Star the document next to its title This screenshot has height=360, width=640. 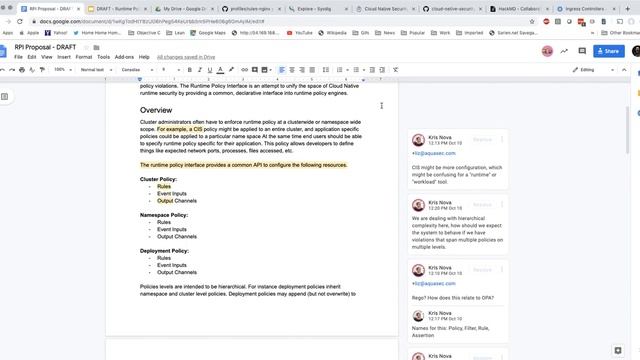click(x=86, y=48)
